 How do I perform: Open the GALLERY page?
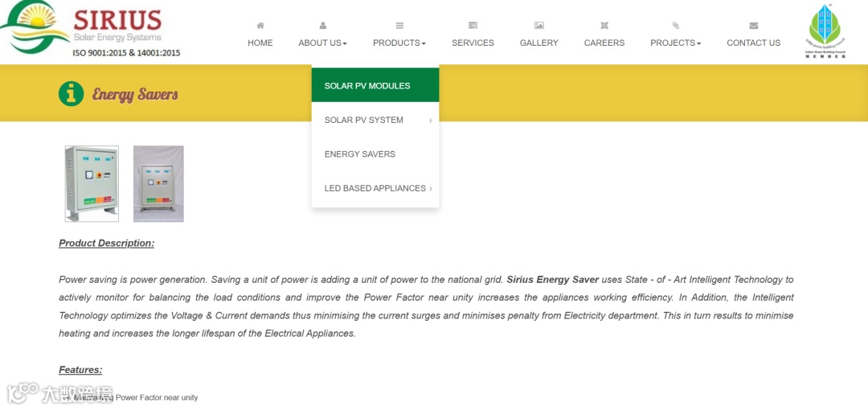tap(538, 43)
